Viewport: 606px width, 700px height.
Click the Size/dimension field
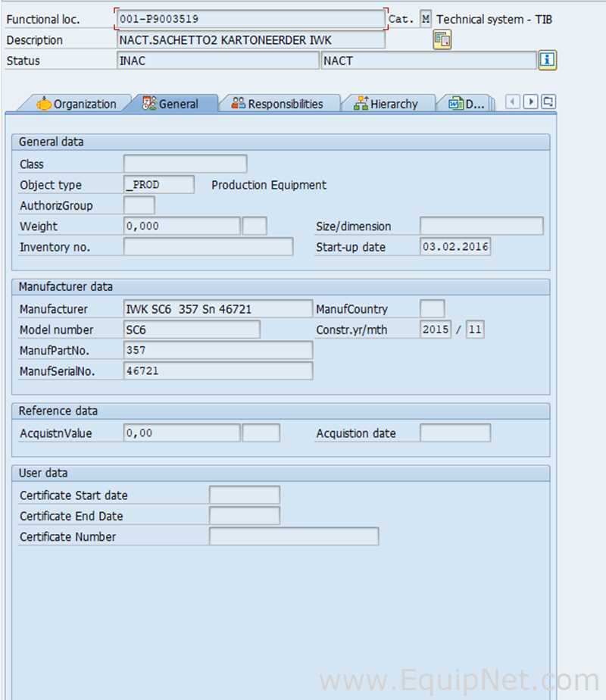[482, 226]
